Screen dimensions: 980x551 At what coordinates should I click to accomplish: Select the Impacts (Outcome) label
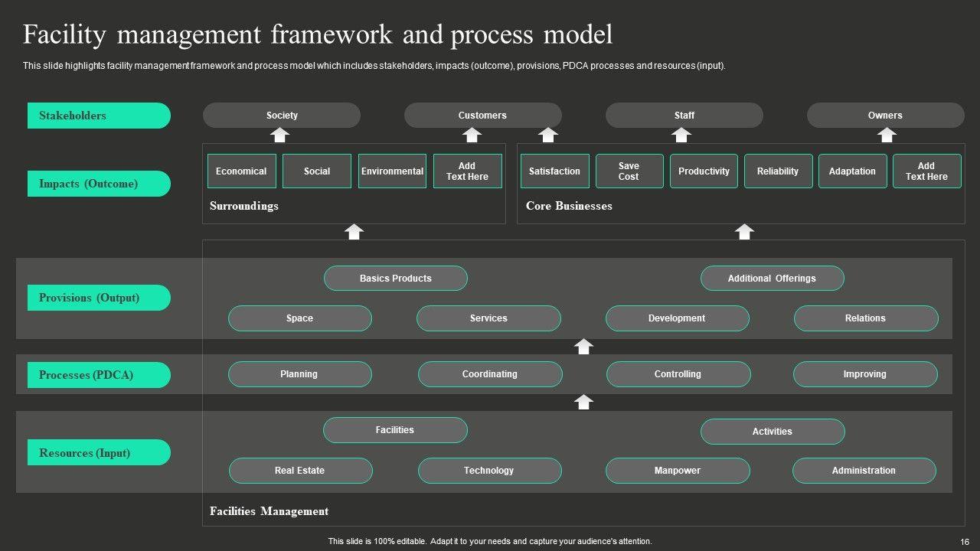(99, 184)
